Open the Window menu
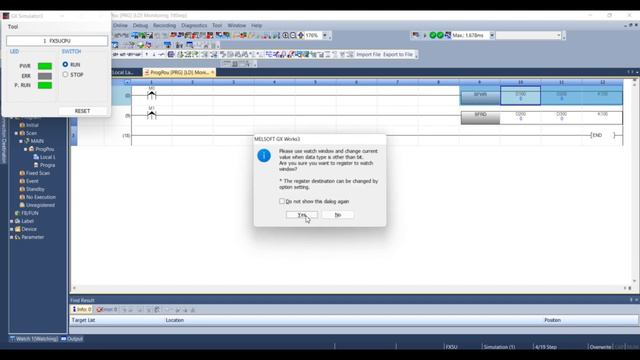The height and width of the screenshot is (360, 640). pos(237,25)
